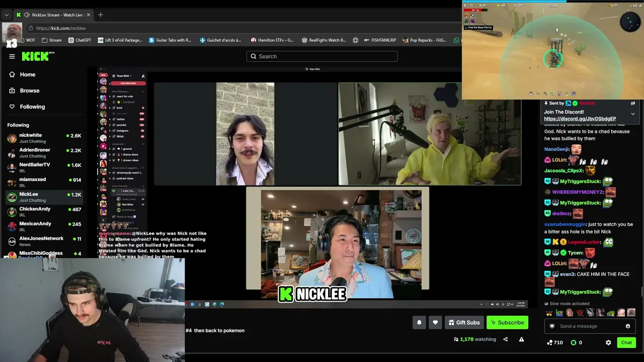Click the green Kicks balance icon
The image size is (644, 362).
click(573, 342)
